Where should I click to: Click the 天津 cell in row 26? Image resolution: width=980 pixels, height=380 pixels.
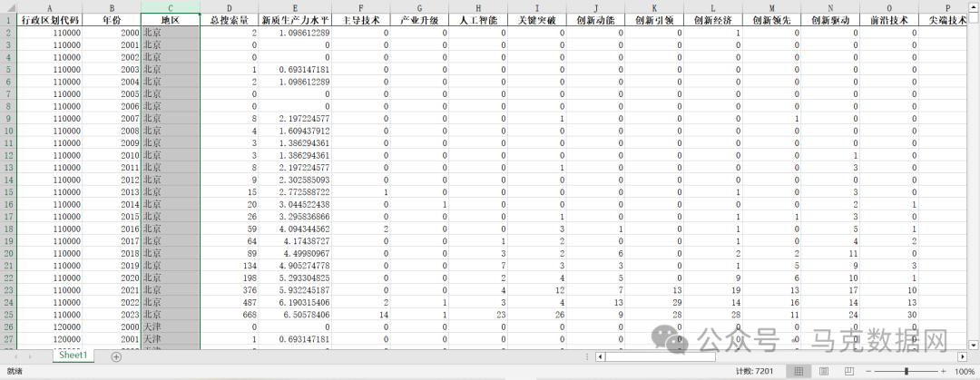click(171, 326)
